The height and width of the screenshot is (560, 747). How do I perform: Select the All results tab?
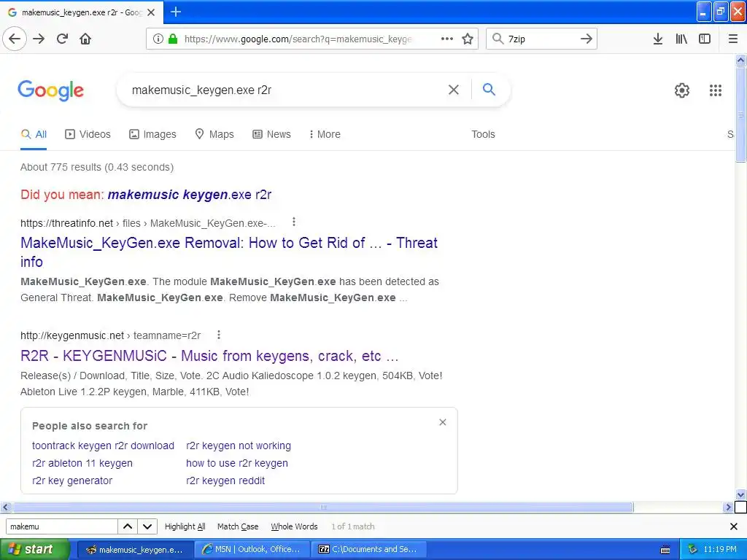point(34,134)
